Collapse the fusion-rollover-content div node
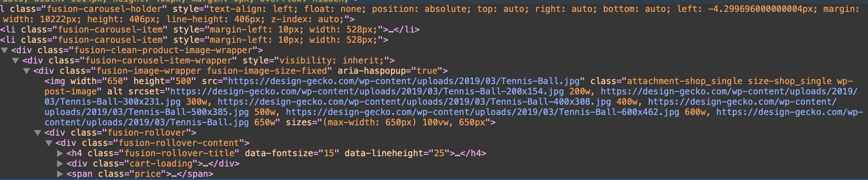The width and height of the screenshot is (868, 180). 49,143
